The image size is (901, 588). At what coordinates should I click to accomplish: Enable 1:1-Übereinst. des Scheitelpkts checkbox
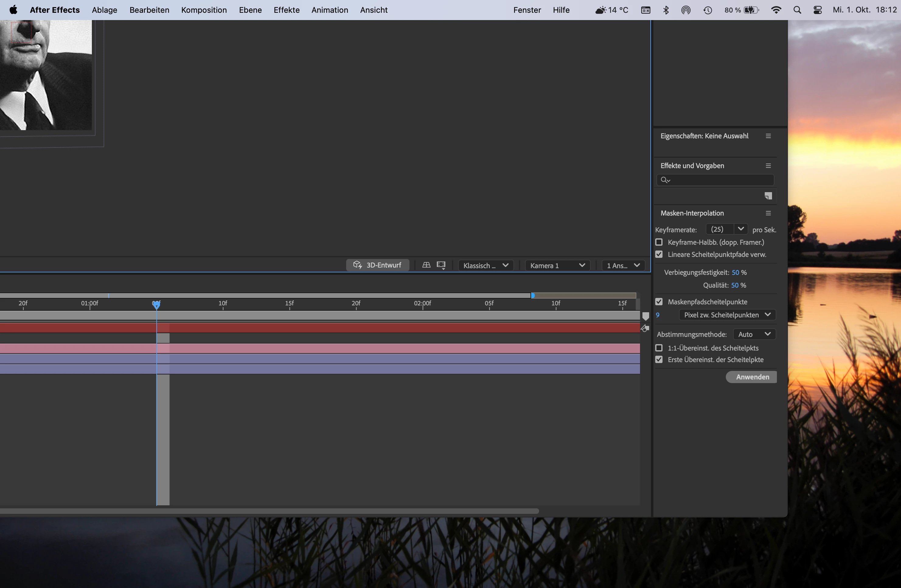659,348
